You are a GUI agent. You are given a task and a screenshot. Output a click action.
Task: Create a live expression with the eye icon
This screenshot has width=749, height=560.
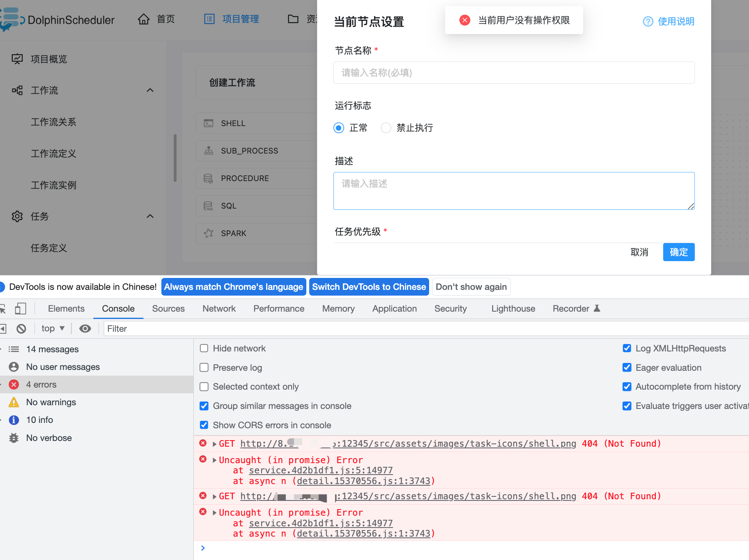pos(85,328)
